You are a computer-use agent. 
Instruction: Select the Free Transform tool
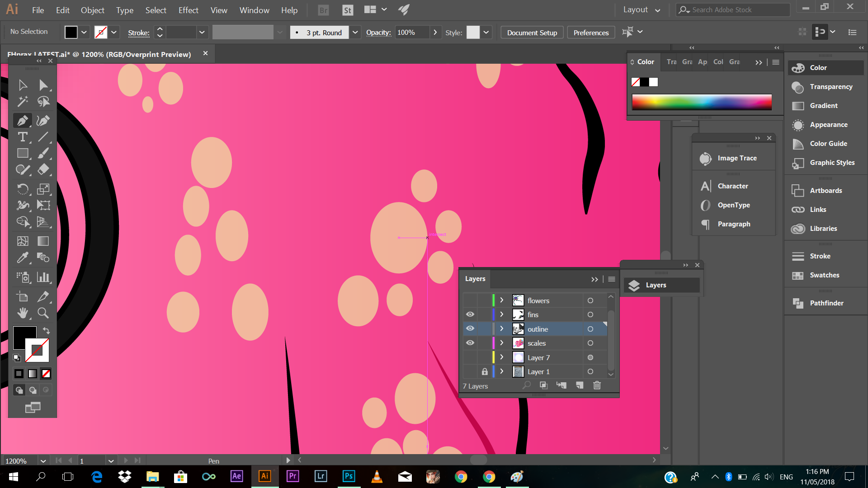click(x=43, y=205)
